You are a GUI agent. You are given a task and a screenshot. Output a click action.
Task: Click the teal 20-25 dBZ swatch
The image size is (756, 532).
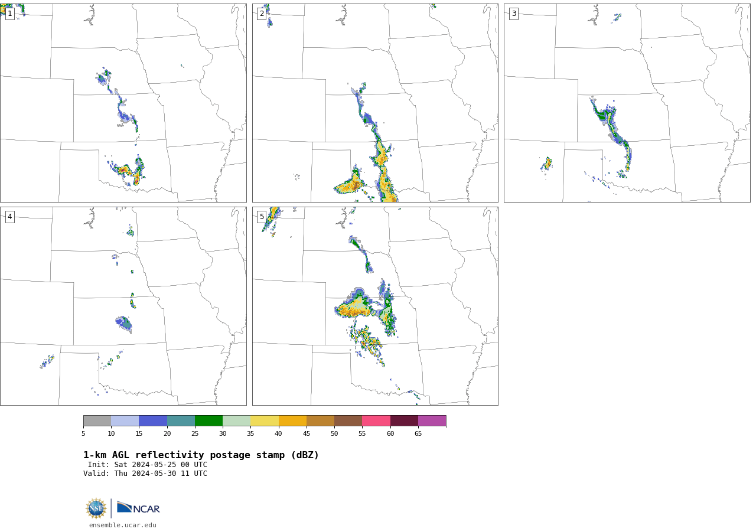(x=181, y=421)
